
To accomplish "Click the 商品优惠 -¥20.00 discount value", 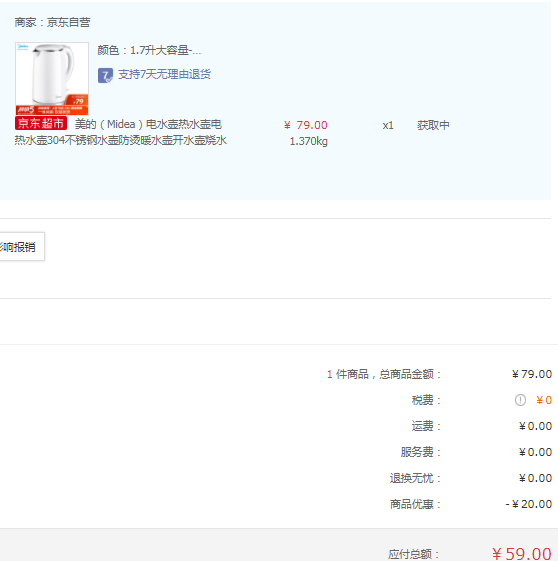I will (x=529, y=504).
